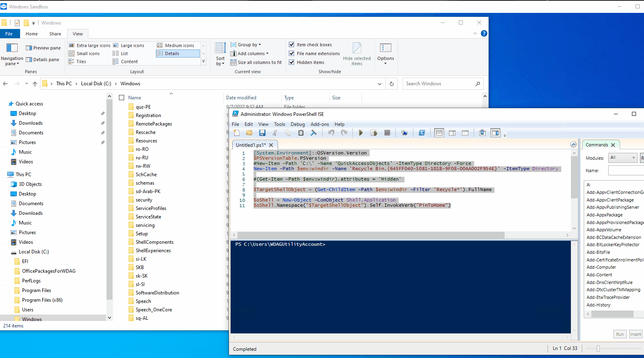Screen dimensions: 644x358
Task: Click Run Selection icon in ISE toolbar
Action: tap(374, 133)
